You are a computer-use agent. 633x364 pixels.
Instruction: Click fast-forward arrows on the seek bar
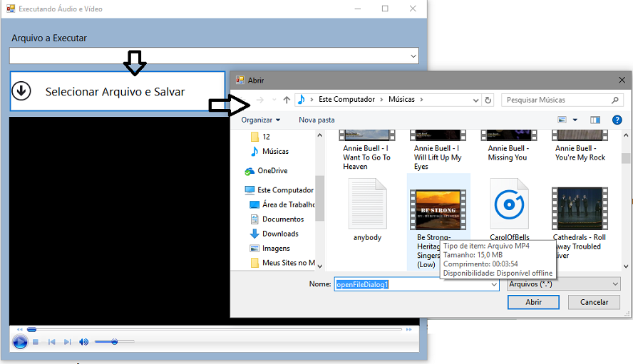click(x=409, y=329)
